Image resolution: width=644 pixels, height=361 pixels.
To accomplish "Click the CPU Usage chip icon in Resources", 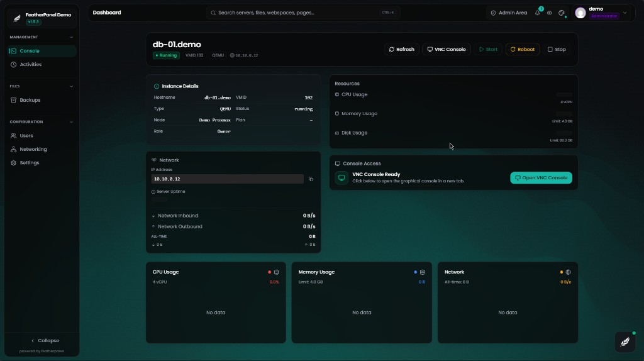I will coord(337,94).
